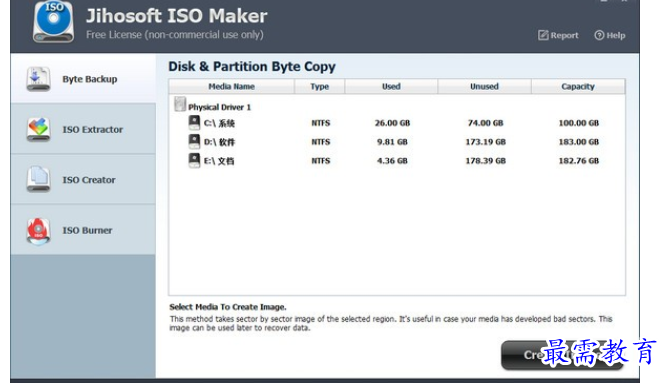Click the Select Media To Create Image text
This screenshot has width=665, height=383.
228,307
